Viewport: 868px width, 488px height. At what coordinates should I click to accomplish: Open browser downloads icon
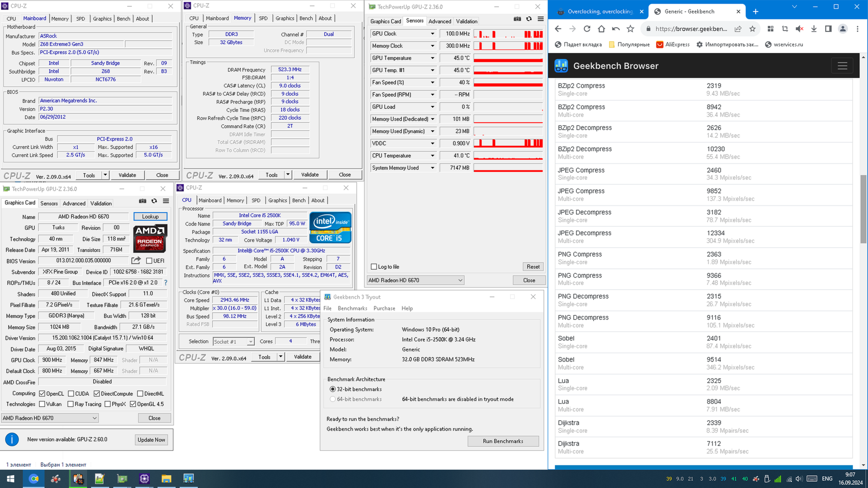point(814,29)
